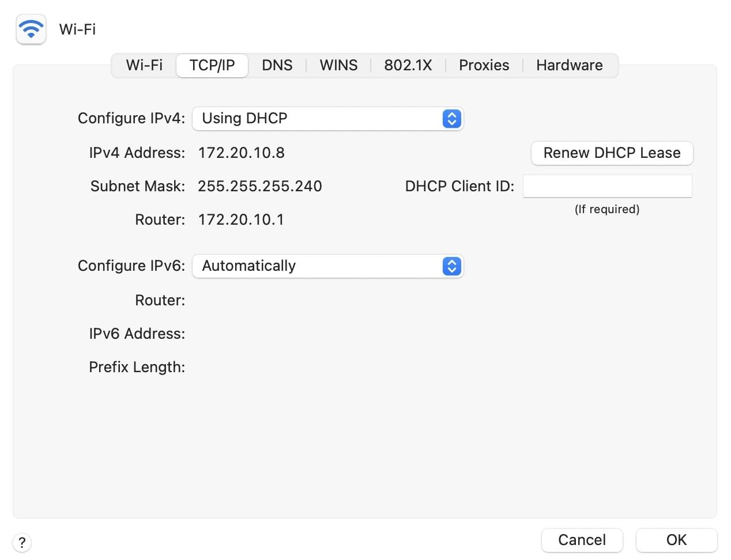731x560 pixels.
Task: Expand the Configure IPv6 dropdown
Action: [x=327, y=266]
